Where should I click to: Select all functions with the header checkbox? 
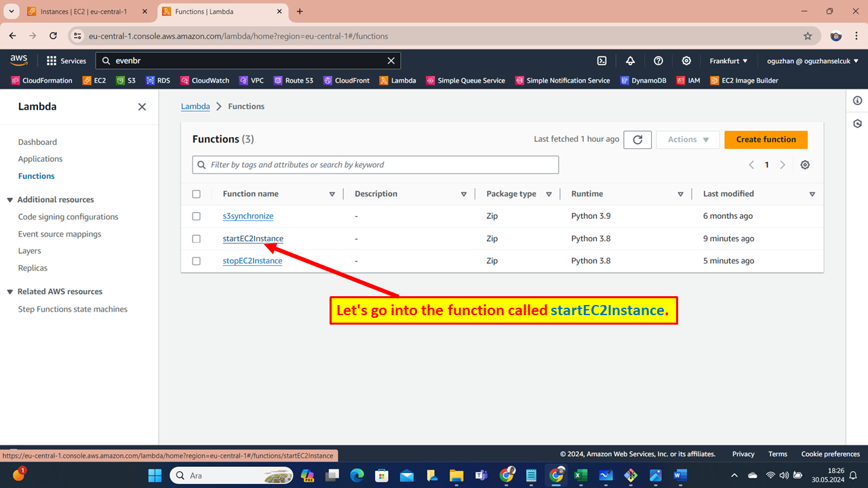pyautogui.click(x=196, y=193)
